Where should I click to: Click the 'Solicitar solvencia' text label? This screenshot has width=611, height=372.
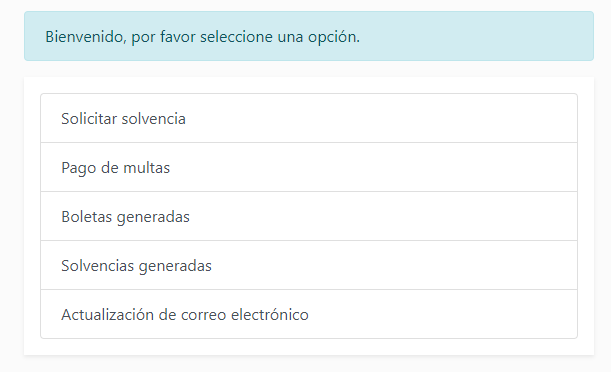(x=123, y=119)
